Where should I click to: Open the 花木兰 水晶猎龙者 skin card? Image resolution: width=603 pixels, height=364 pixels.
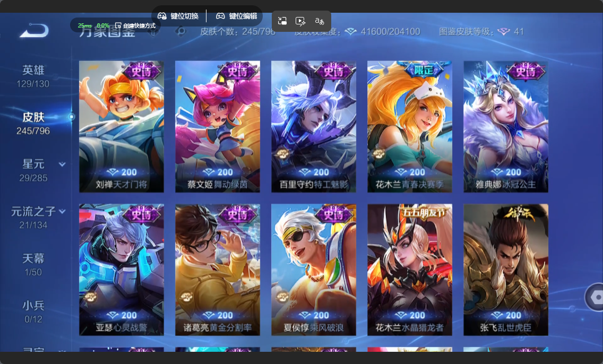(x=410, y=270)
